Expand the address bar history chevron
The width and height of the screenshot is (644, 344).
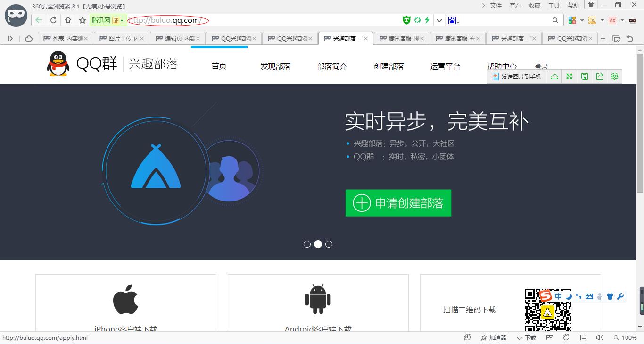(x=439, y=20)
